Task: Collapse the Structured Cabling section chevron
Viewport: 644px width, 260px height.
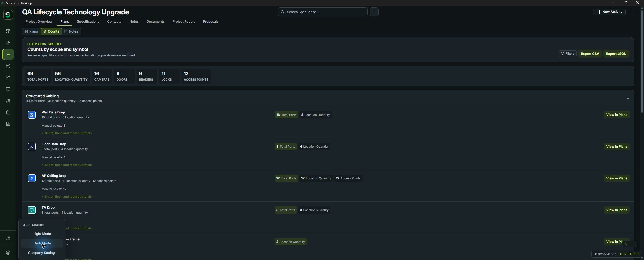Action: [x=628, y=98]
